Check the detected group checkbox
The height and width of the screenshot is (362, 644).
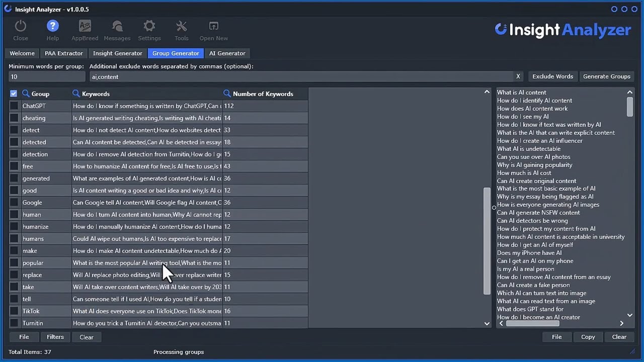(14, 142)
